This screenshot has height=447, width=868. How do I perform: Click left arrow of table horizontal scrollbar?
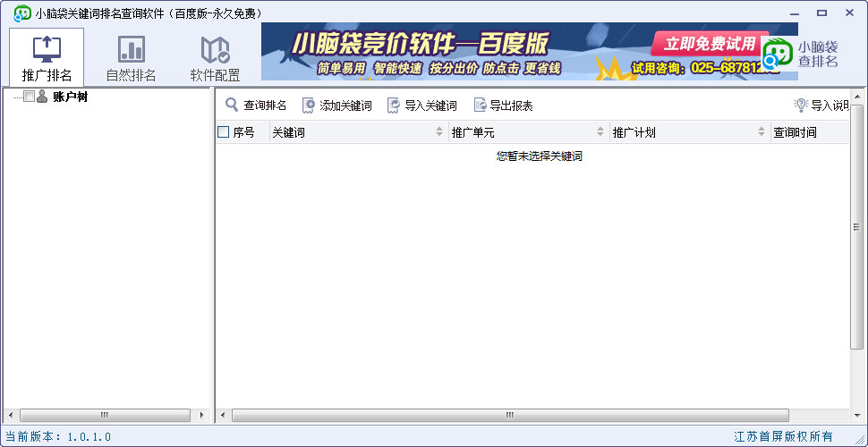[x=223, y=415]
